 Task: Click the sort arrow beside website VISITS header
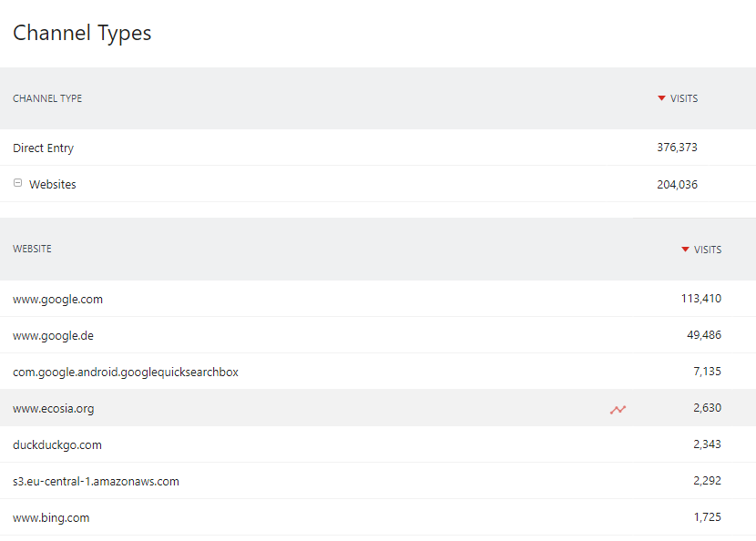pyautogui.click(x=685, y=250)
